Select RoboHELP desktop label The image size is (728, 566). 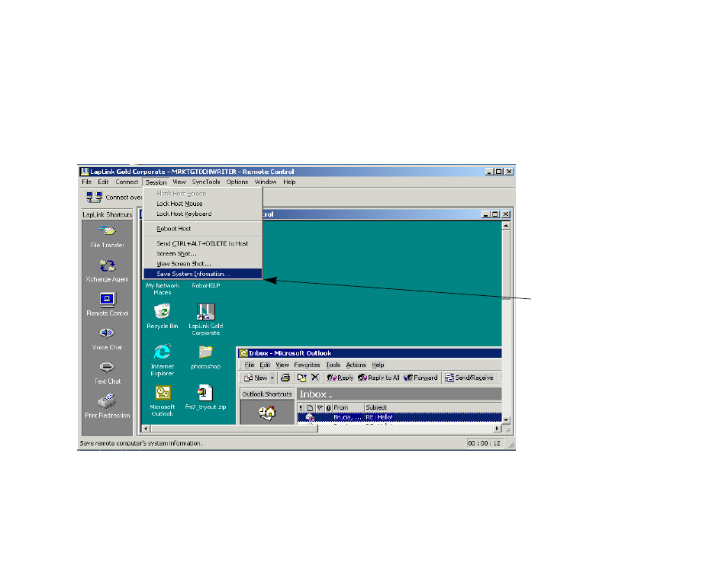click(x=206, y=286)
